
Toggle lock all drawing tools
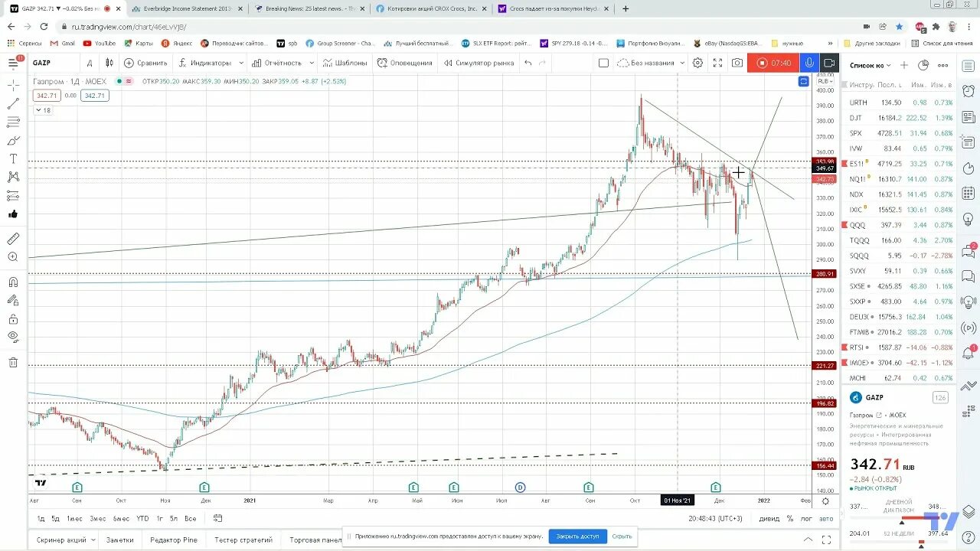[13, 318]
